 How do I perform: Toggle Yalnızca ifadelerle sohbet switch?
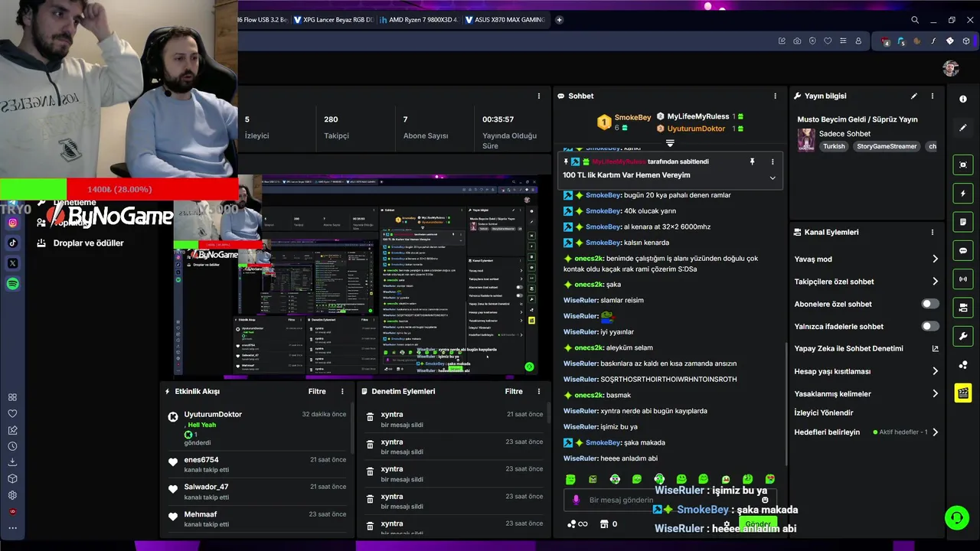pyautogui.click(x=930, y=326)
